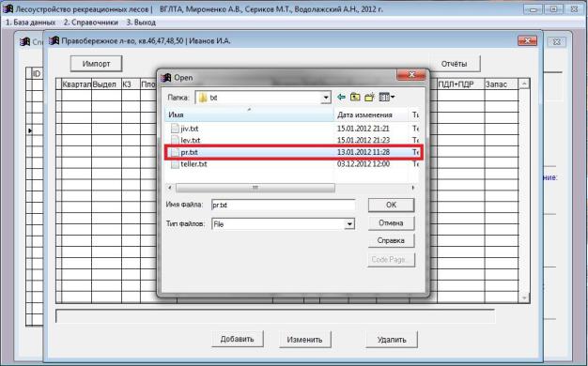Click teller.txt file icon
588x366 pixels.
(175, 164)
